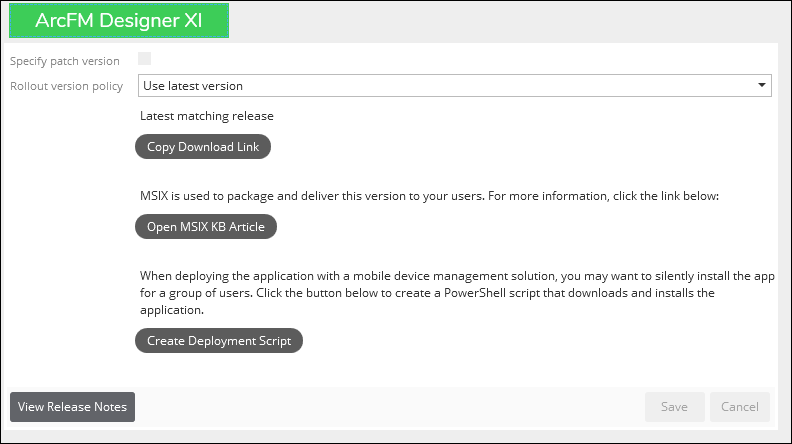Open the 'Use latest version' combo box
Viewport: 792px width, 444px height.
pyautogui.click(x=455, y=85)
